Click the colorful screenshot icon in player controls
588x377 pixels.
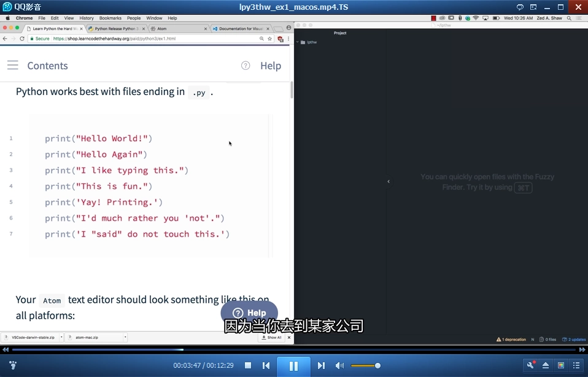click(x=560, y=365)
